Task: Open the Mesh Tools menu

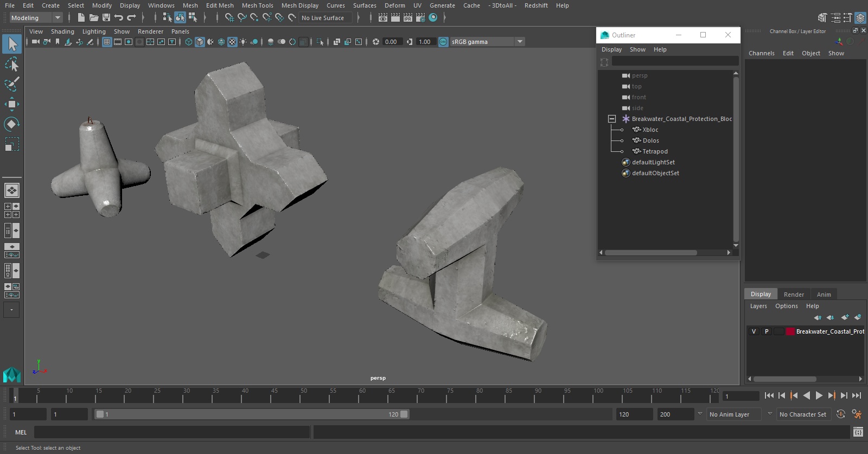Action: coord(257,5)
